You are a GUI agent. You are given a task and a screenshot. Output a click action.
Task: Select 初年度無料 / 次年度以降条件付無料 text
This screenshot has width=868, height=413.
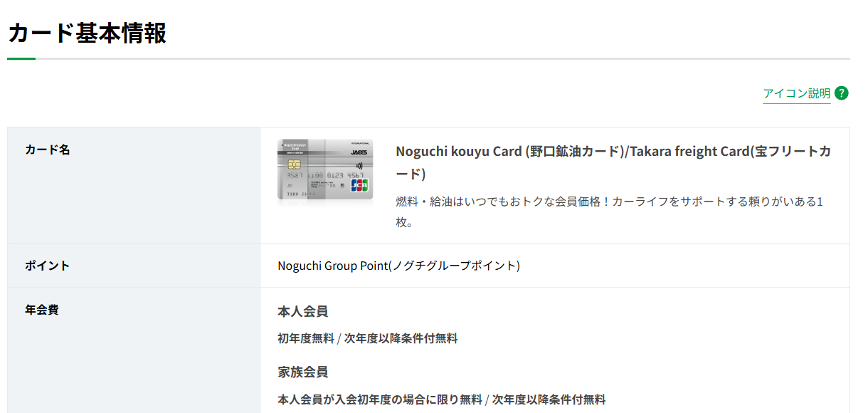click(x=367, y=338)
